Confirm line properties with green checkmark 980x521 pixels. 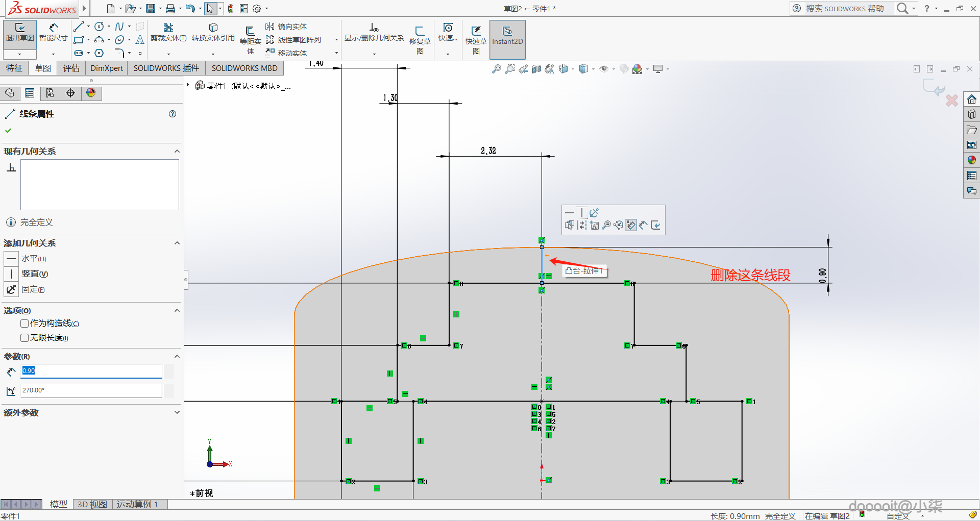[x=8, y=131]
